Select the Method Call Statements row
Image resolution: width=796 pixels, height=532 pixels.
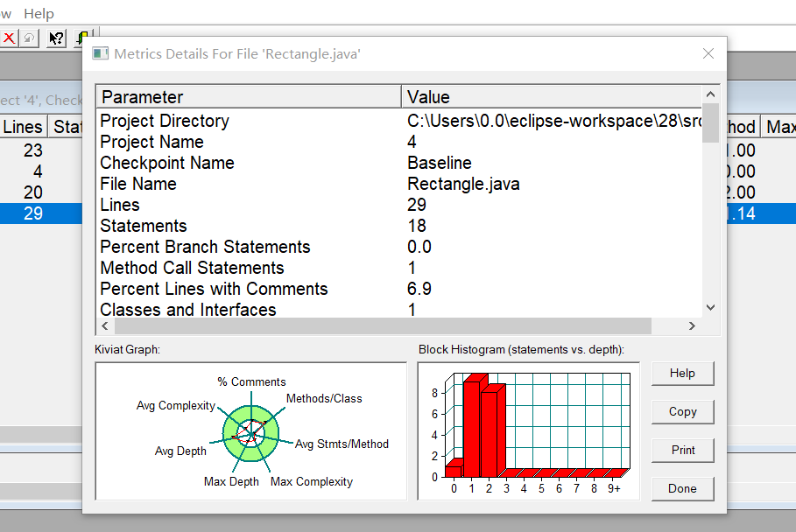coord(399,268)
